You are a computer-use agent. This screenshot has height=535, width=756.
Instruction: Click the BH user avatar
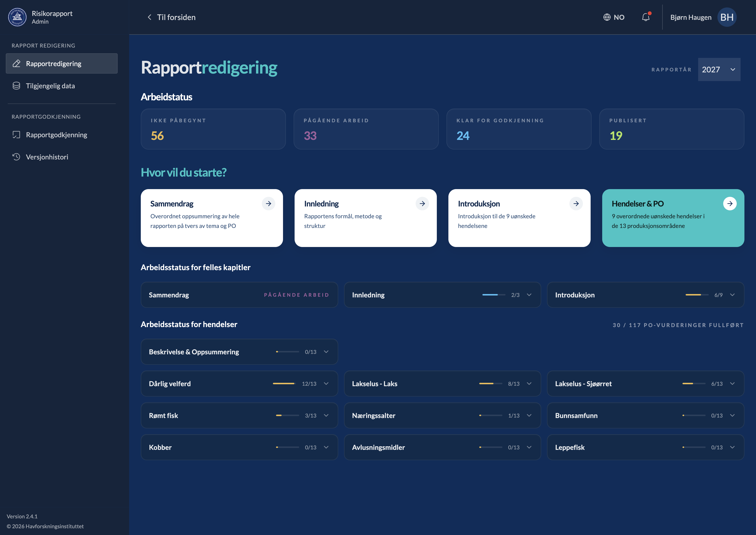pyautogui.click(x=727, y=17)
